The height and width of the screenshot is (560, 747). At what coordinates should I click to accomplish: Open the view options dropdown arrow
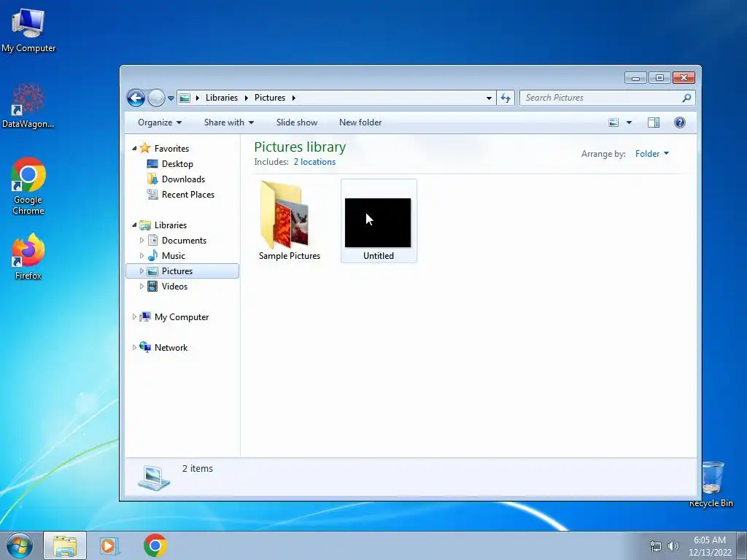(629, 122)
